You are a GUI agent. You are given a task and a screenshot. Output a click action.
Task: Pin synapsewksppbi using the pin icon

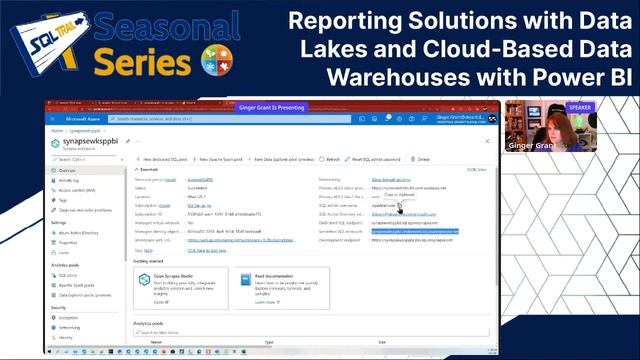pos(128,141)
